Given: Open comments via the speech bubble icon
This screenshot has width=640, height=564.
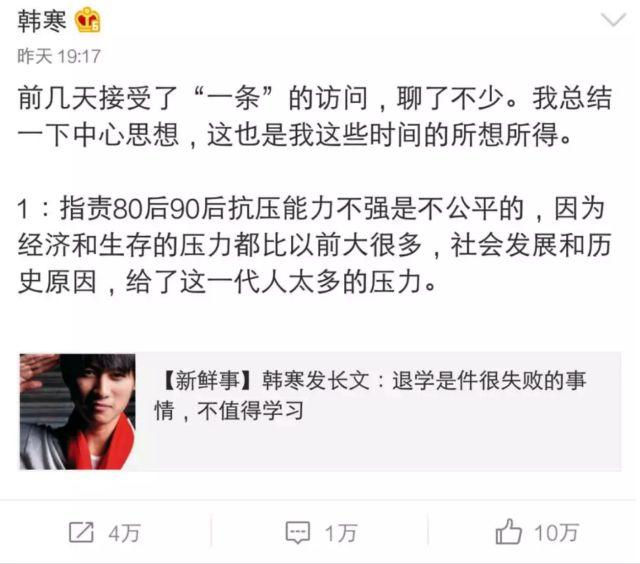Looking at the screenshot, I should click(x=298, y=532).
